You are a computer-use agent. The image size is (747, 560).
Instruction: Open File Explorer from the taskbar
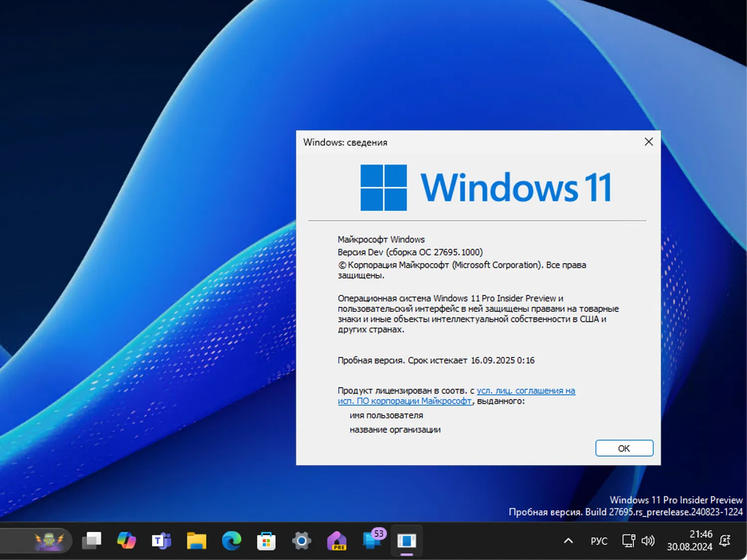coord(196,541)
